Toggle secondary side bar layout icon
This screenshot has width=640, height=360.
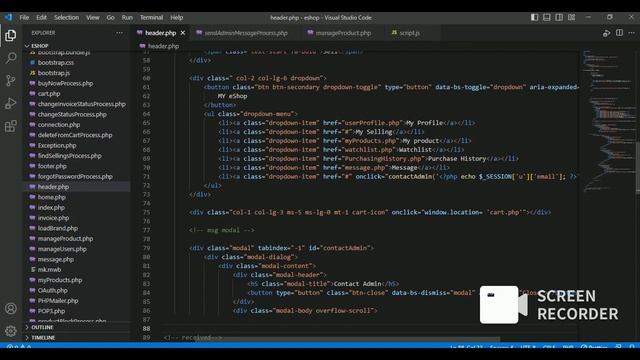coord(559,17)
